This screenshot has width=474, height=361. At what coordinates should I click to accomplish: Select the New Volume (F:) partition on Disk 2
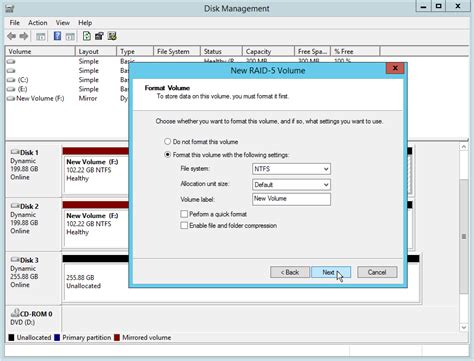[96, 229]
